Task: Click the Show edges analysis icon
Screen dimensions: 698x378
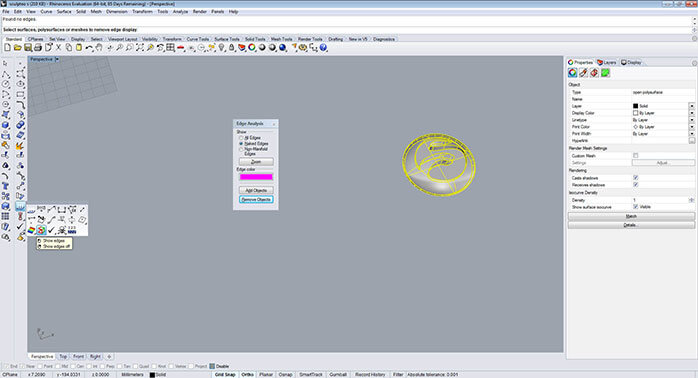Action: [41, 230]
